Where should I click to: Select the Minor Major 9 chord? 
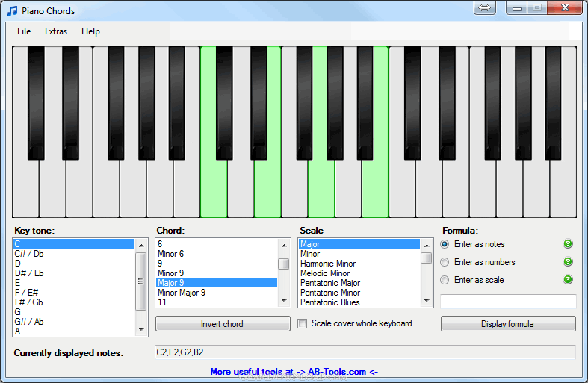click(217, 293)
